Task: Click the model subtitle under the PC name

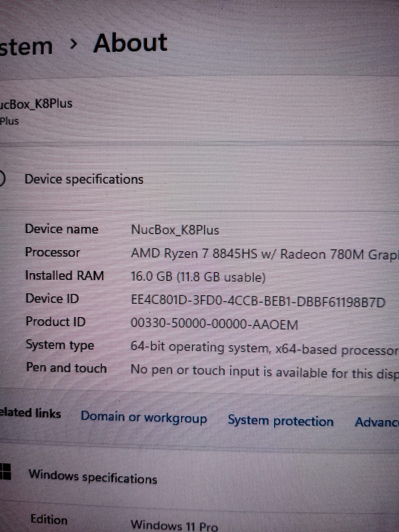Action: pos(9,121)
